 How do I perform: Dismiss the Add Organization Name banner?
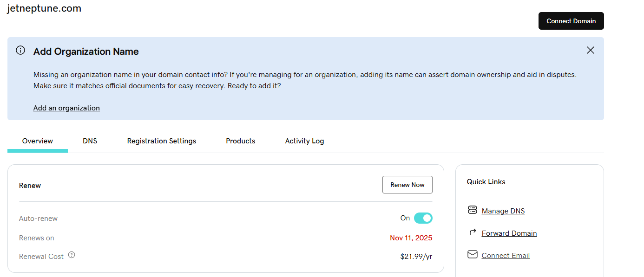[x=590, y=50]
